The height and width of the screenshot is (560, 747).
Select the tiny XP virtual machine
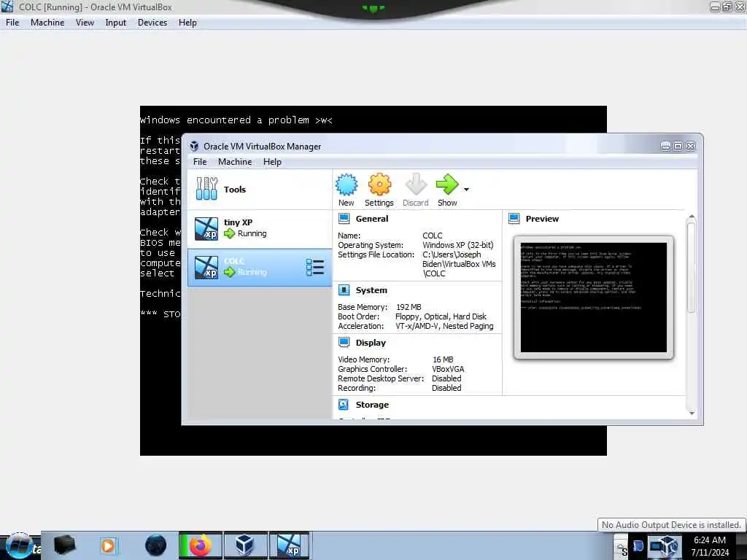[260, 228]
